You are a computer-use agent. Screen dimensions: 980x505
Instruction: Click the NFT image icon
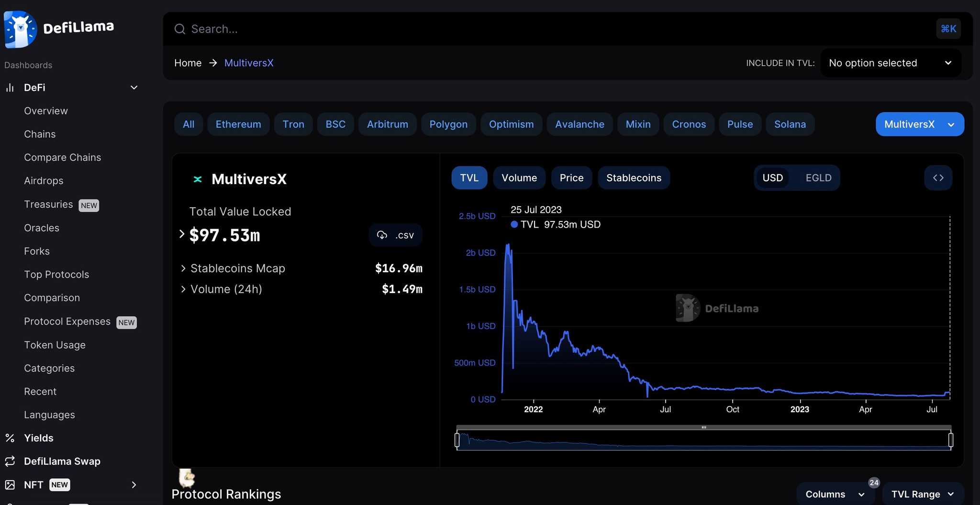pos(10,484)
